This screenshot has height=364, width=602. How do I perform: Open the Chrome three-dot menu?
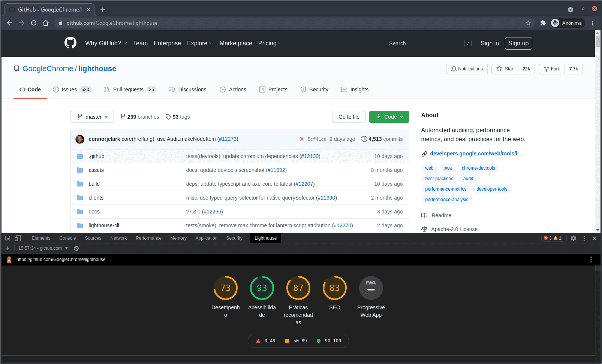[592, 23]
